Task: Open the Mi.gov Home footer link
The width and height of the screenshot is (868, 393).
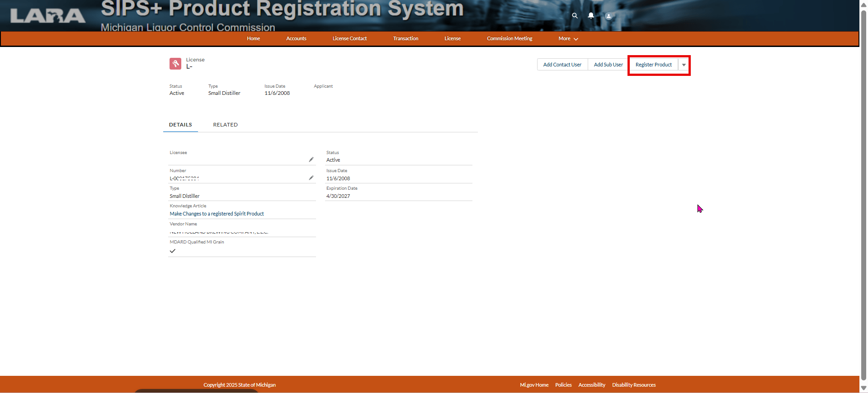Action: 534,385
